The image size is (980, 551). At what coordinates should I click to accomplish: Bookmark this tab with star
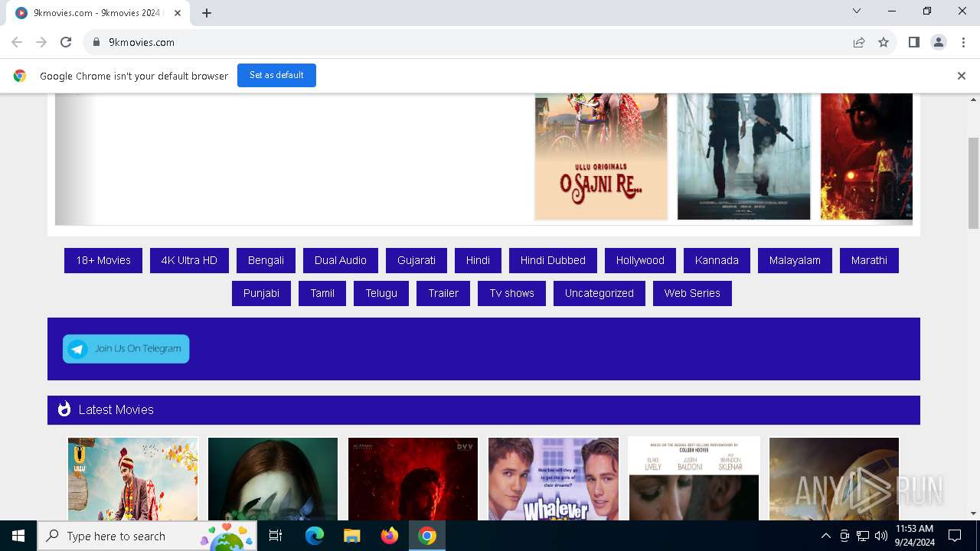click(x=884, y=42)
